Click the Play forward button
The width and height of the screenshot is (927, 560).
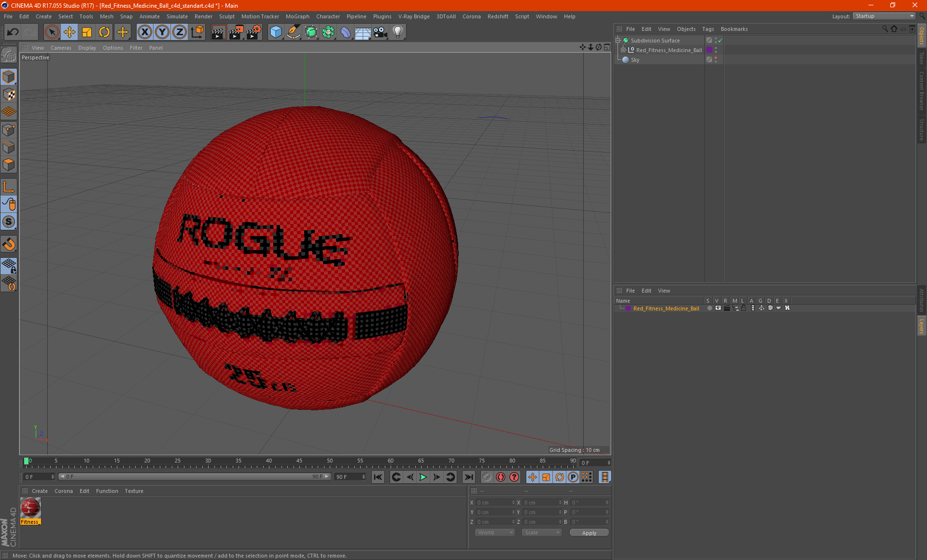(423, 477)
